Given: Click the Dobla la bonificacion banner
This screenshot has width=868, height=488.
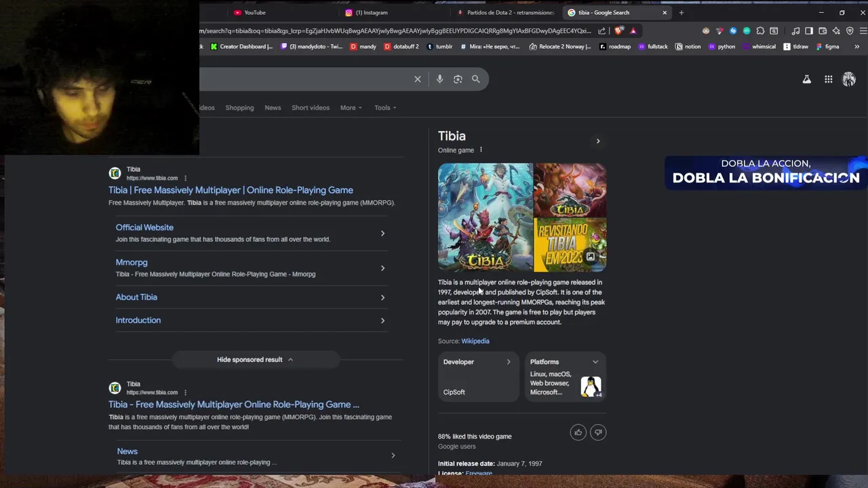Looking at the screenshot, I should tap(766, 173).
